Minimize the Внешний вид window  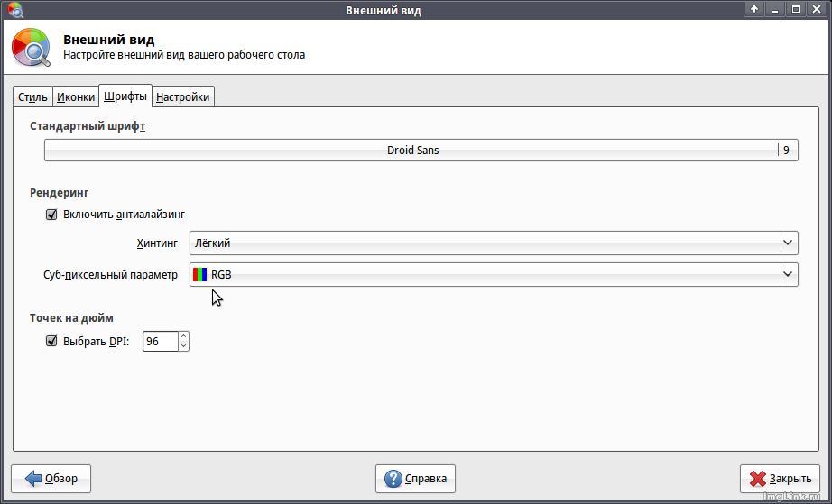pyautogui.click(x=776, y=10)
